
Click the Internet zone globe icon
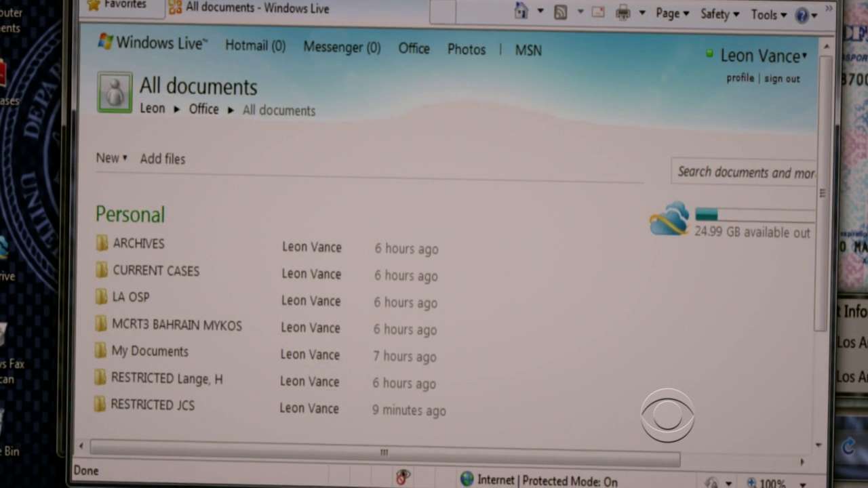tap(467, 479)
